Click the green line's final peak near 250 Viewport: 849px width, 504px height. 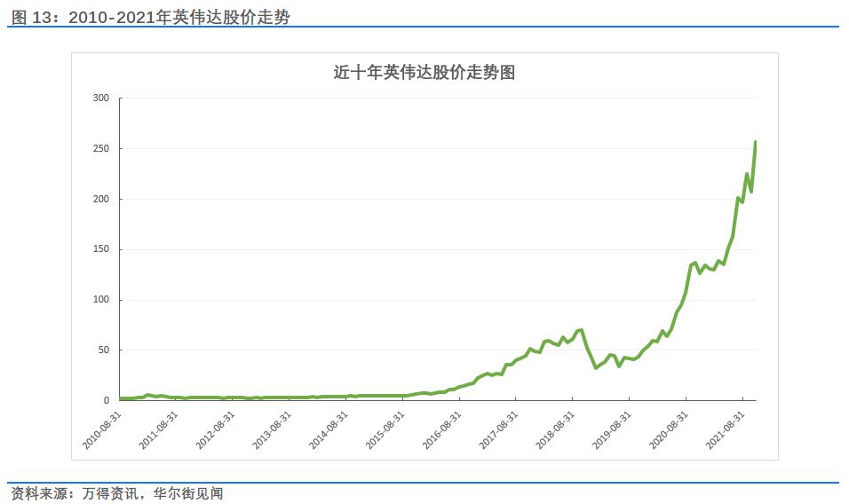pyautogui.click(x=756, y=142)
